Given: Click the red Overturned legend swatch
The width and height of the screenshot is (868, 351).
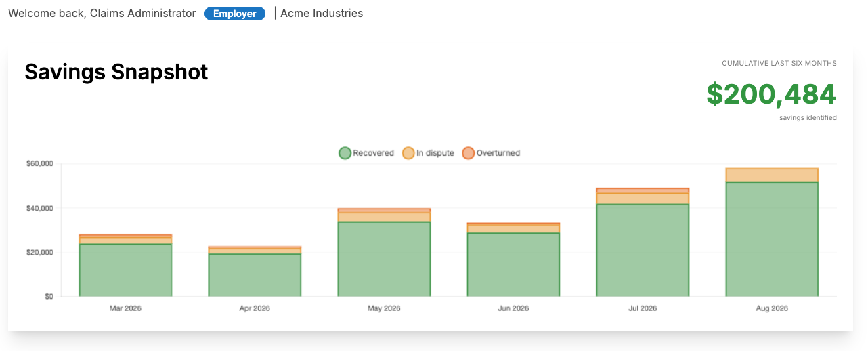Looking at the screenshot, I should (x=468, y=153).
